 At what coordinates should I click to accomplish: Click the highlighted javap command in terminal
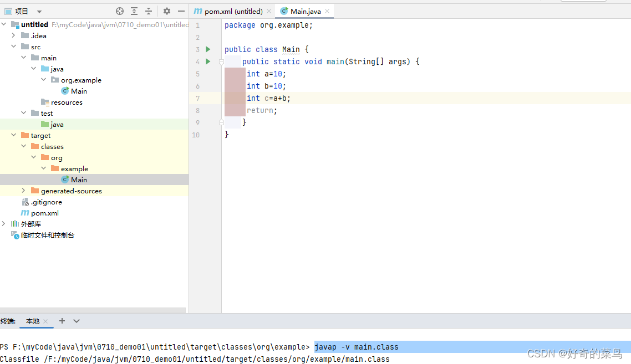357,347
